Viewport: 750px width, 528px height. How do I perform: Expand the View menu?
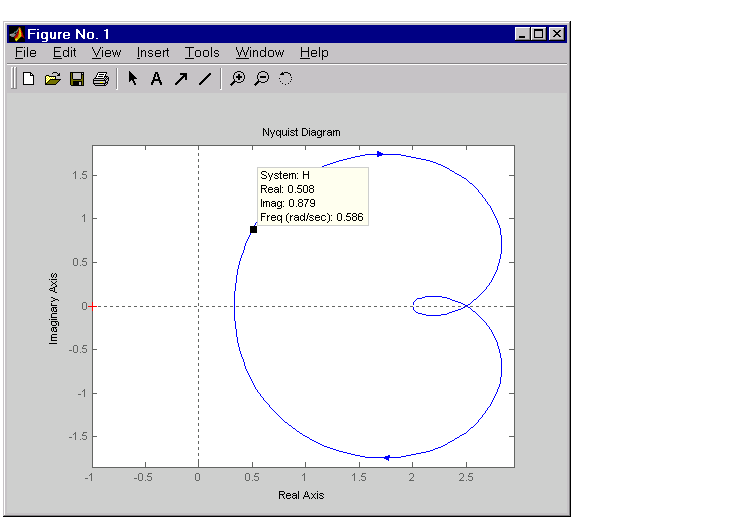(106, 53)
